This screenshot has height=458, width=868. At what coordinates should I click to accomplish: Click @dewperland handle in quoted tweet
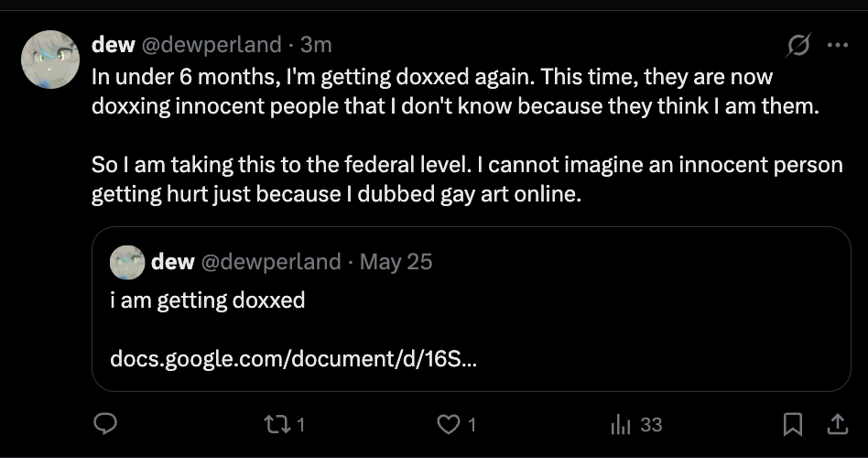pos(270,262)
